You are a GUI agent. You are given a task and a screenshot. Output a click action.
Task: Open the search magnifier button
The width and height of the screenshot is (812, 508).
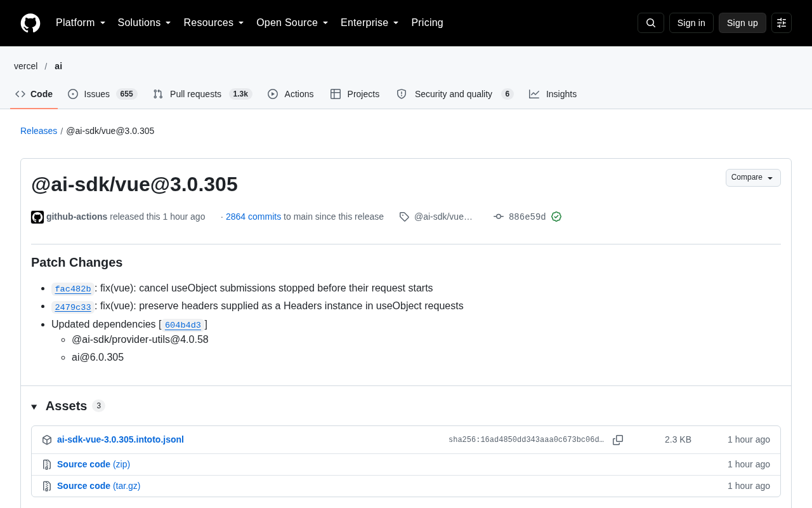click(x=651, y=23)
